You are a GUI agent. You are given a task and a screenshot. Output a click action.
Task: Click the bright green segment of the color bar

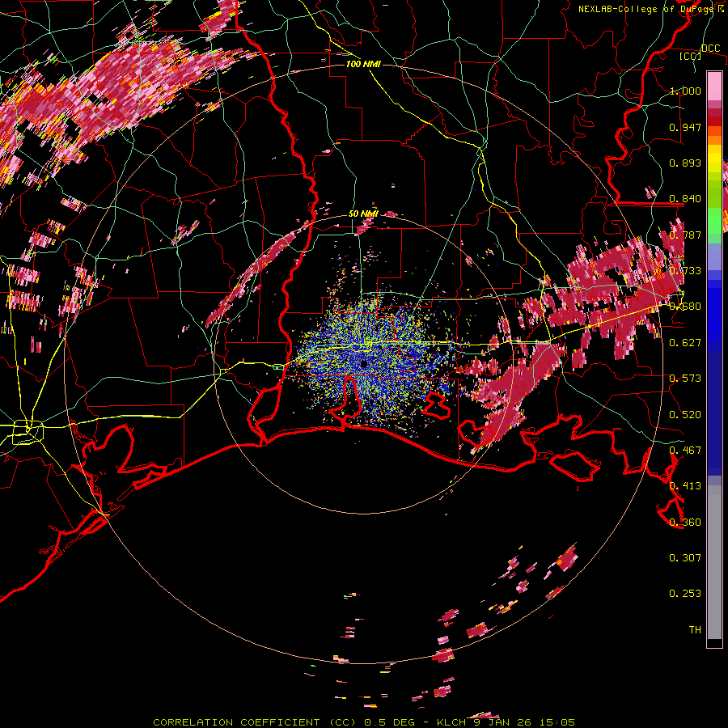tap(714, 221)
